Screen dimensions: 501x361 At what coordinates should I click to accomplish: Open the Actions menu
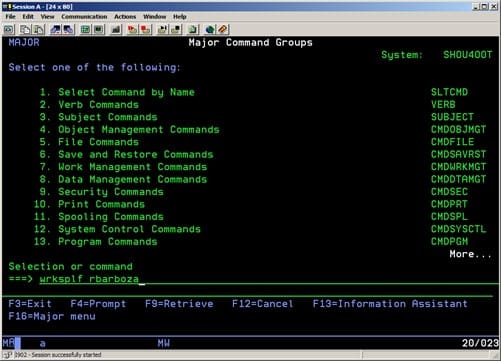[125, 17]
